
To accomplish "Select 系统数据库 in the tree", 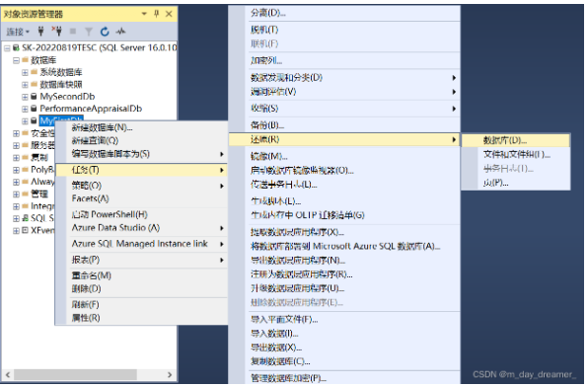I will coord(61,72).
